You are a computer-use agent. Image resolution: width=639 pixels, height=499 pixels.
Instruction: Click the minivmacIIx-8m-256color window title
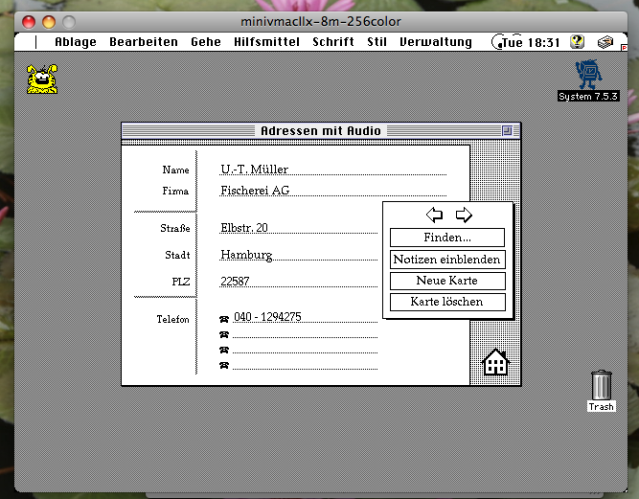point(321,21)
